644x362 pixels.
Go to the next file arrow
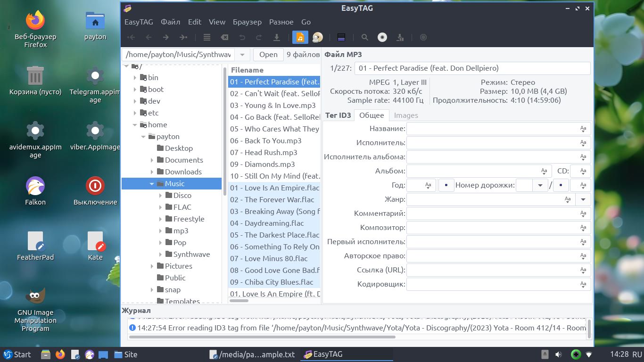pyautogui.click(x=165, y=37)
